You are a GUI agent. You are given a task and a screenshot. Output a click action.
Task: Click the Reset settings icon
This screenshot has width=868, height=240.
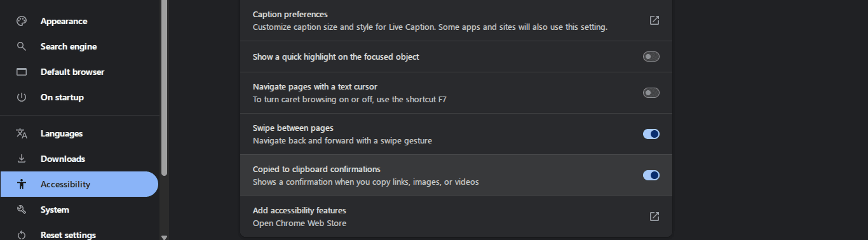coord(22,235)
